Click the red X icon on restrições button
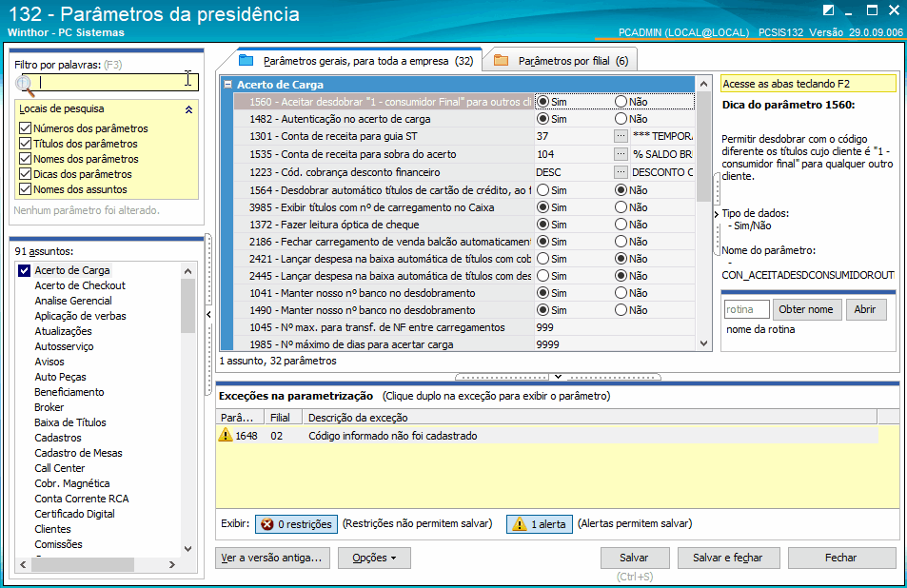 coord(266,524)
